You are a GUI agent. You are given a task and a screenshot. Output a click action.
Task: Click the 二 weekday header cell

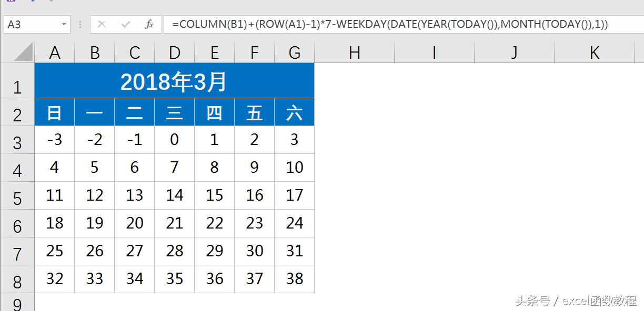click(x=135, y=112)
